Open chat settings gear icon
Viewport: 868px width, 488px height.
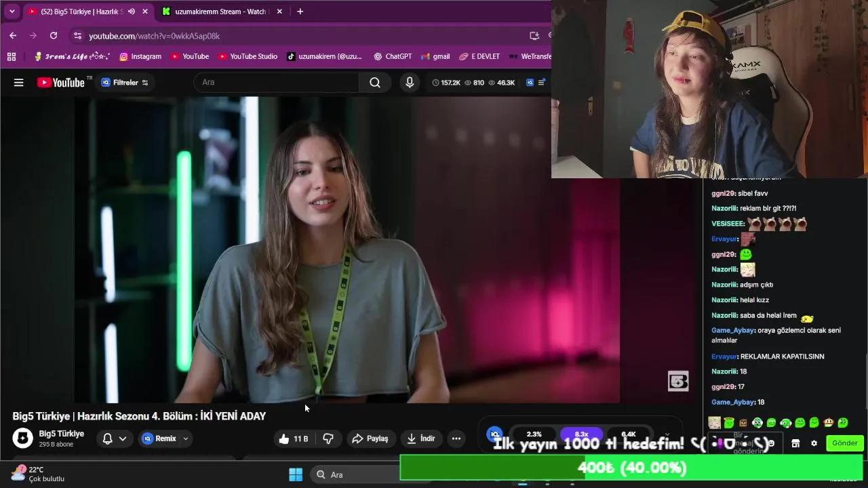pos(814,443)
